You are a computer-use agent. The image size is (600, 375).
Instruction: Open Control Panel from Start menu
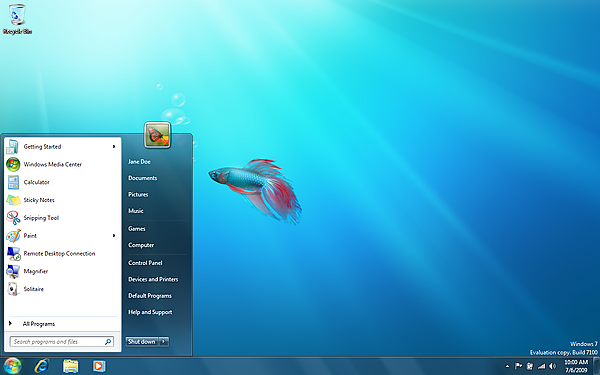click(145, 263)
